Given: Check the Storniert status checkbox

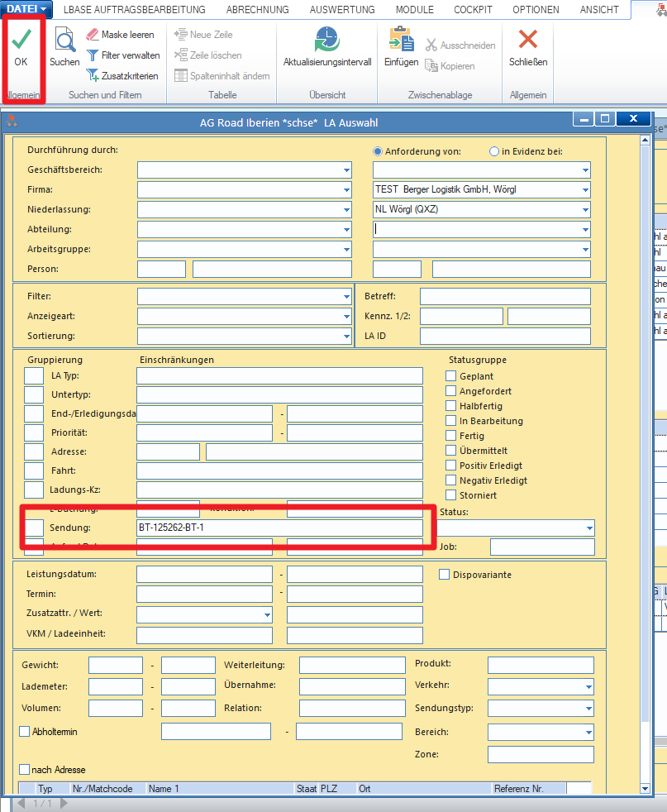Looking at the screenshot, I should point(451,495).
